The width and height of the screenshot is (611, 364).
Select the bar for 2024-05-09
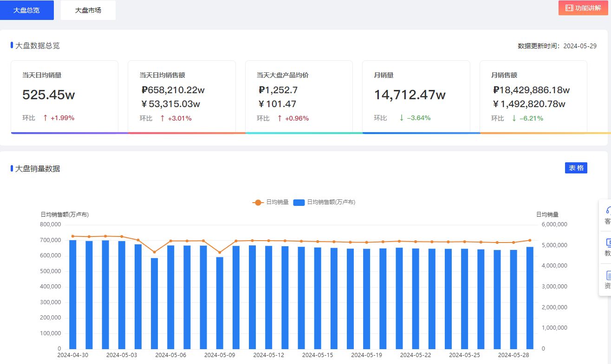click(220, 303)
